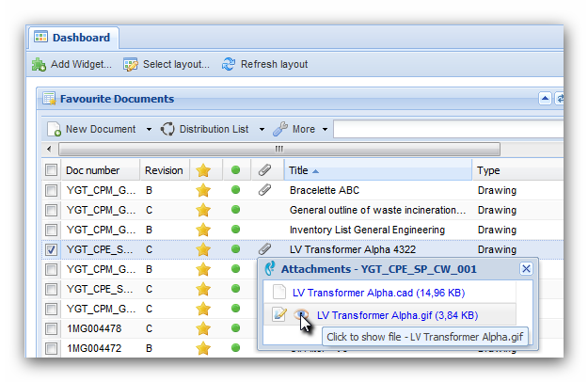Check the 1MG004478 row checkbox
The image size is (588, 382).
(52, 328)
